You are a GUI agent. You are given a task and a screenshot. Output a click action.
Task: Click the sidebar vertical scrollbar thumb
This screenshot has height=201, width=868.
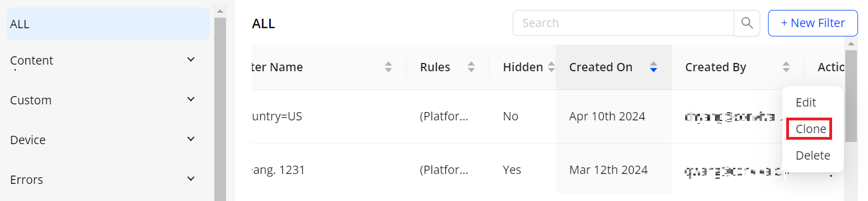(220, 109)
